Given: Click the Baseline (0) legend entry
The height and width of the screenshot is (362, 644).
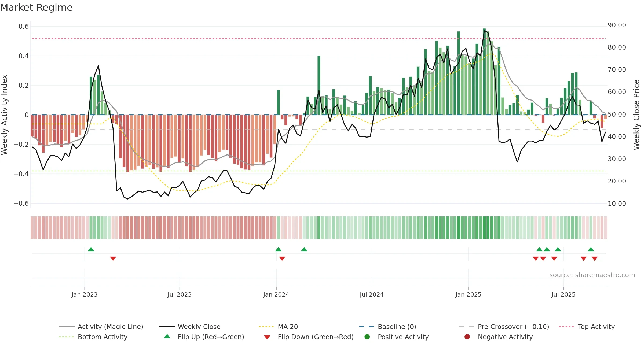Looking at the screenshot, I should point(387,327).
